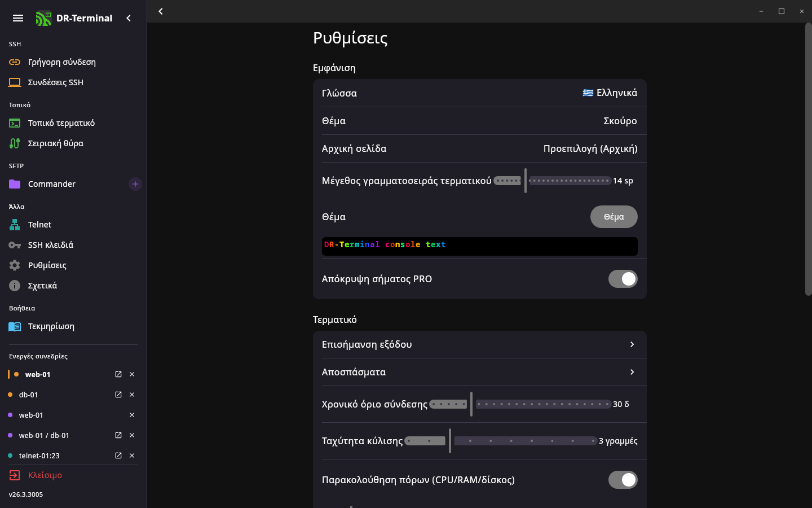The image size is (812, 508).
Task: Add a new Commander with plus button
Action: coord(135,184)
